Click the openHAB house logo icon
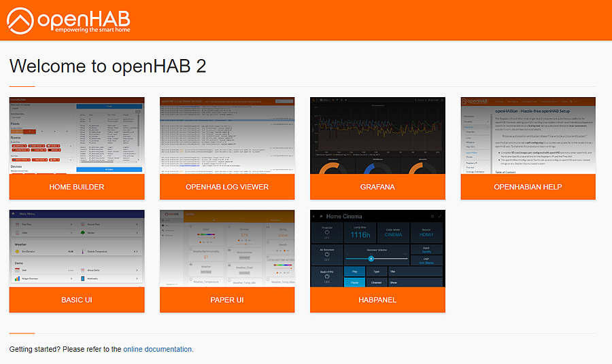Image resolution: width=612 pixels, height=364 pixels. pyautogui.click(x=21, y=20)
